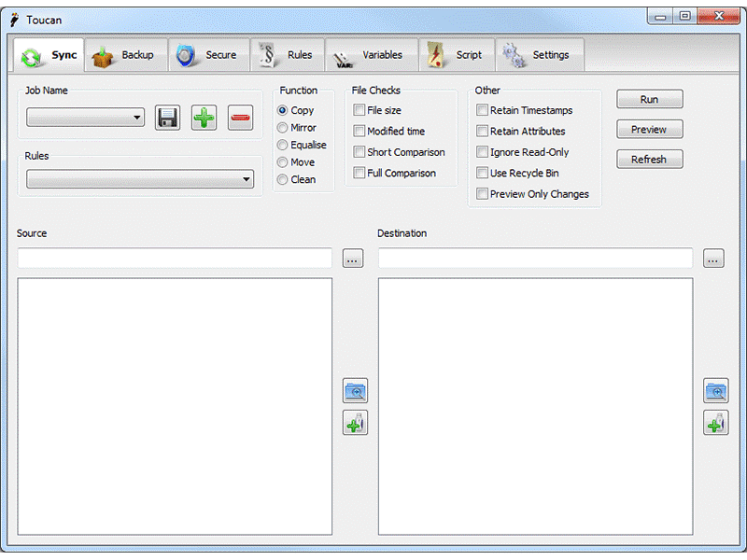Focus the Destination path text field
Viewport: 747px width, 560px height.
[535, 259]
